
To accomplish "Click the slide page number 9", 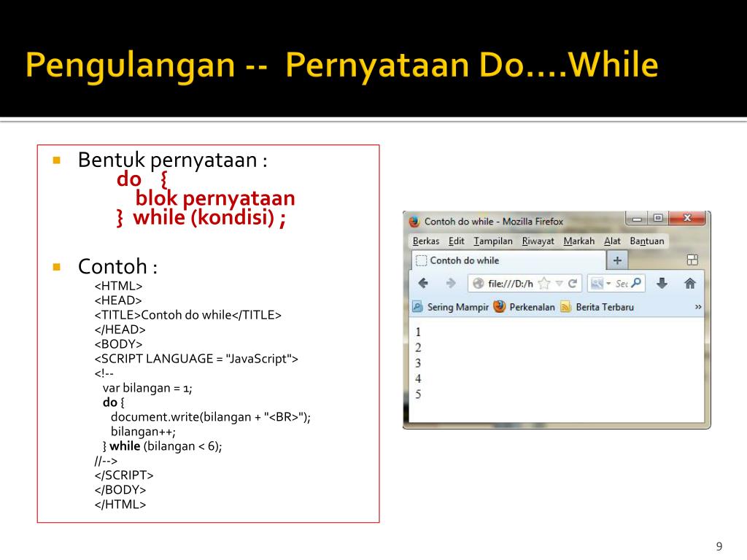I will pos(719,546).
